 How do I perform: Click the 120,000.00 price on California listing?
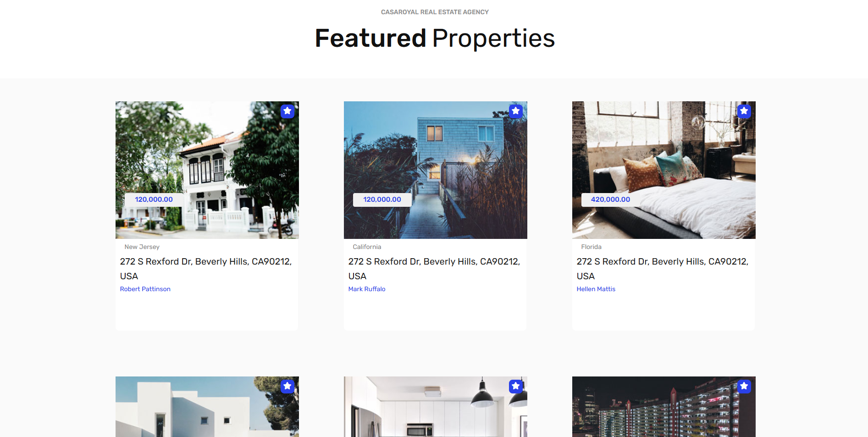382,199
